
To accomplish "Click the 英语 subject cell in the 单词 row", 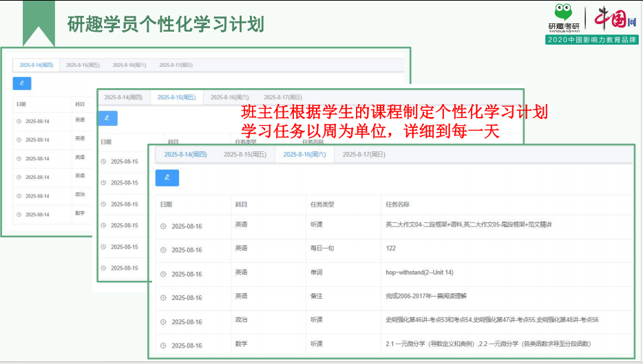I will click(241, 272).
